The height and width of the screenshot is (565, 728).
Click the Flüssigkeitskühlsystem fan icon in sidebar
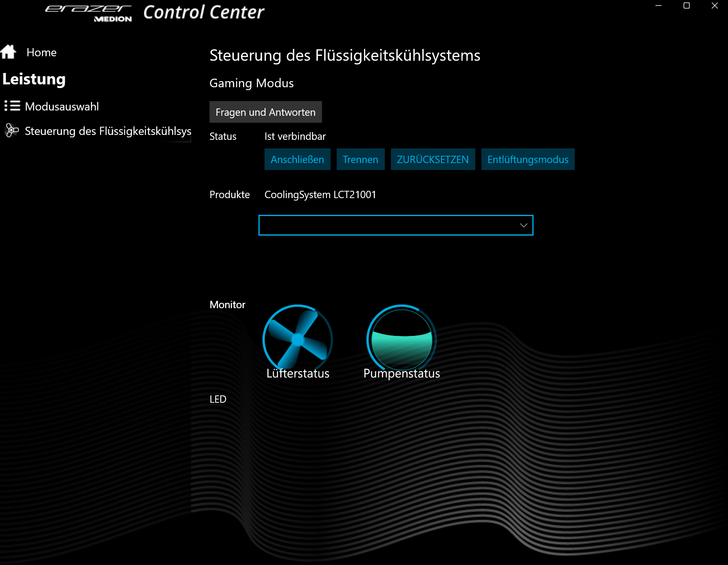pyautogui.click(x=11, y=131)
